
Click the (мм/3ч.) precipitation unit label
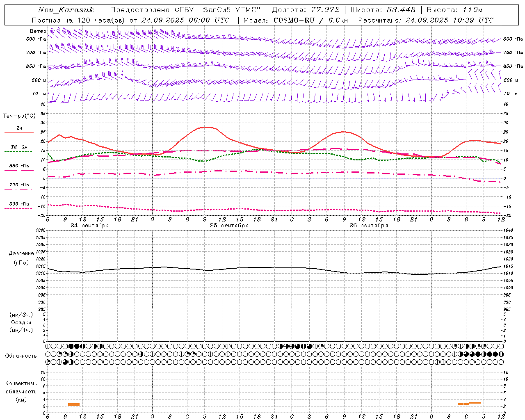point(21,315)
